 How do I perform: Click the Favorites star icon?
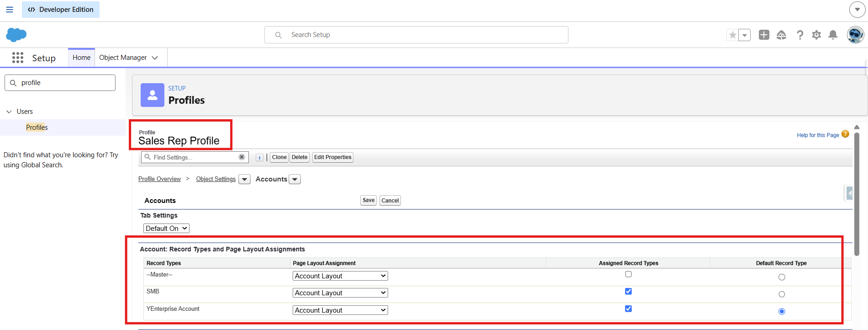point(733,35)
